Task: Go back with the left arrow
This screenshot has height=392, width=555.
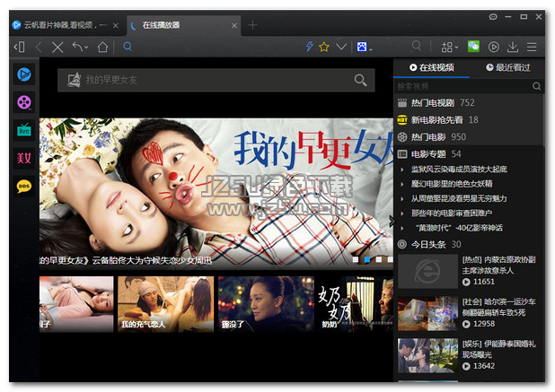Action: 39,47
